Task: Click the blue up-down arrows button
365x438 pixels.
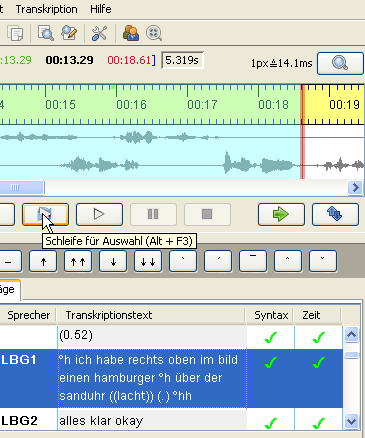Action: tap(335, 214)
